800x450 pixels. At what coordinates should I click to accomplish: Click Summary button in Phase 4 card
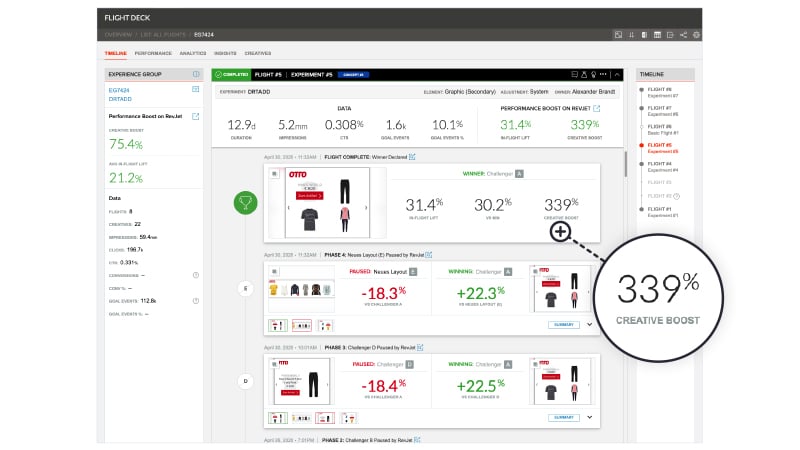pyautogui.click(x=563, y=324)
